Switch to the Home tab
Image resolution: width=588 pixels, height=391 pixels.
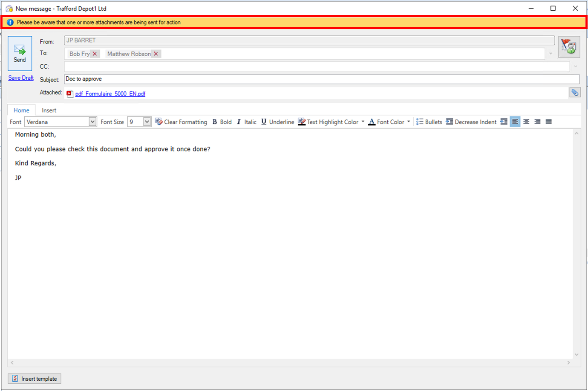(x=21, y=110)
